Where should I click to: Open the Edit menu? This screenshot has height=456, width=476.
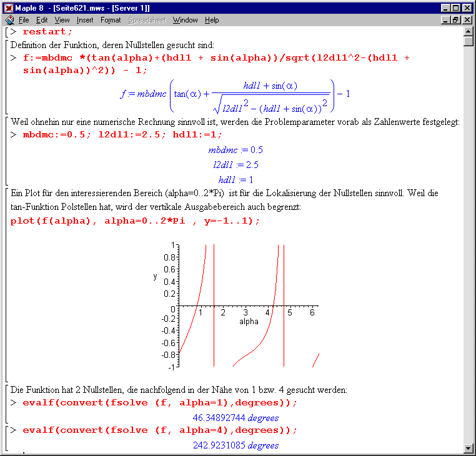point(41,20)
